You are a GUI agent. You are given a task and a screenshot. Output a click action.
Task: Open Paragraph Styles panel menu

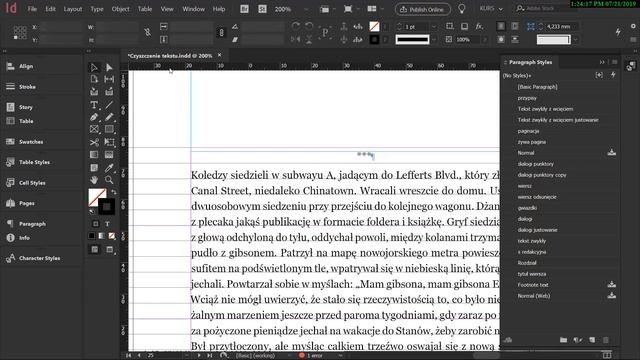[x=614, y=62]
